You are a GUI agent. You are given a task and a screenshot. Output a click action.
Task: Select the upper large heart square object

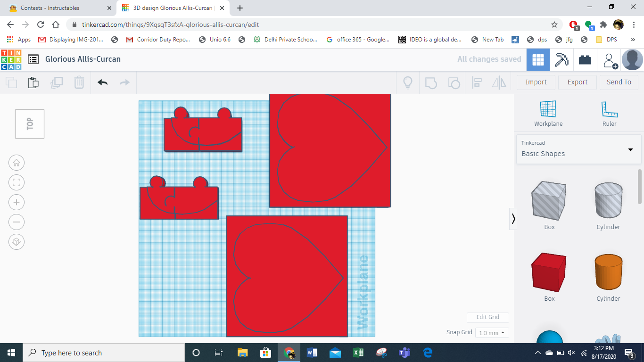[330, 151]
